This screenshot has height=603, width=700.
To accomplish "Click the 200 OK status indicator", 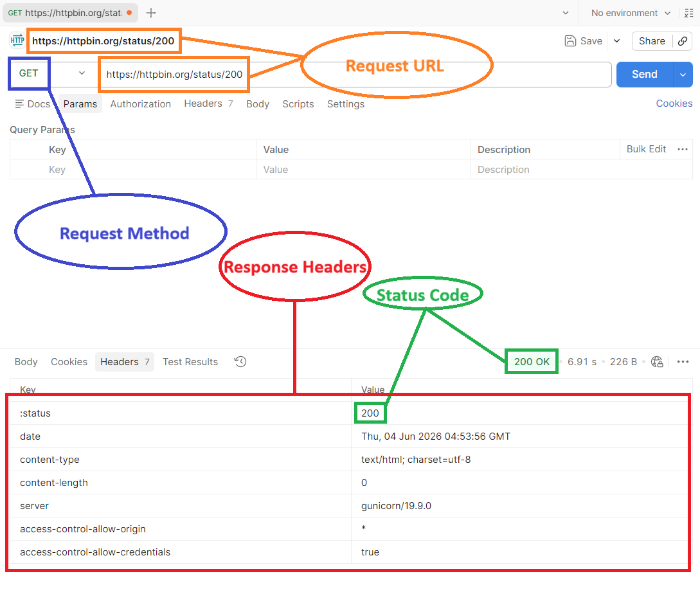I will click(x=532, y=361).
